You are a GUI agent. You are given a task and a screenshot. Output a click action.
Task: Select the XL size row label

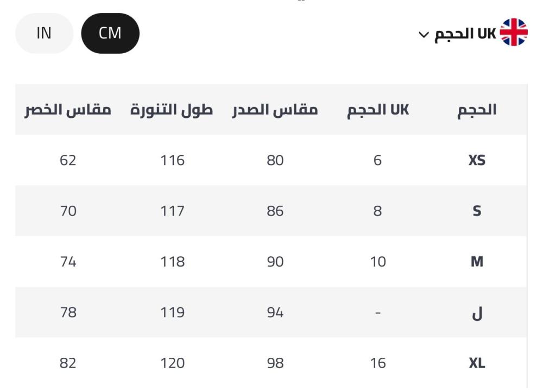477,363
